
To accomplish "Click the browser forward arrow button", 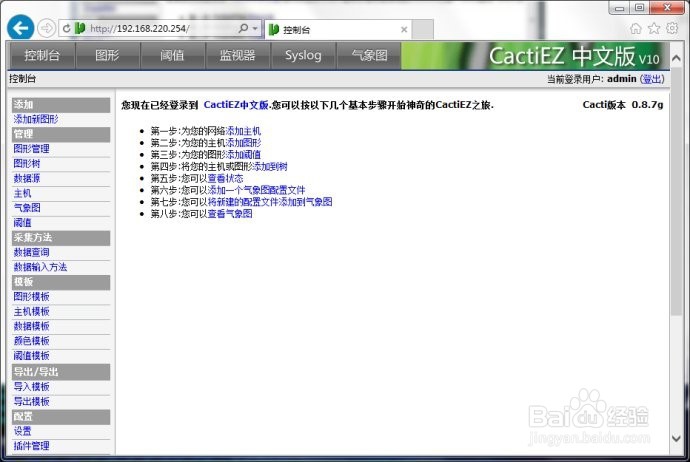I will (46, 29).
